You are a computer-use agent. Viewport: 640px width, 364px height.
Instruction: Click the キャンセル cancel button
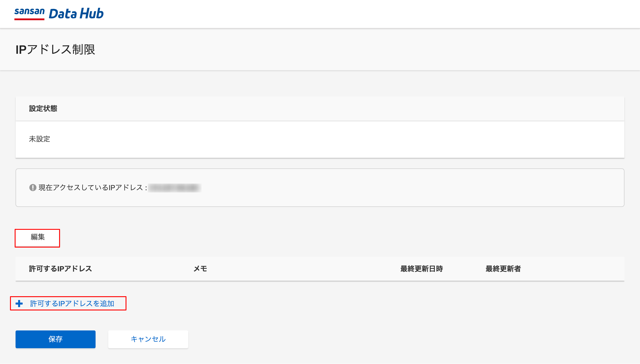click(148, 339)
